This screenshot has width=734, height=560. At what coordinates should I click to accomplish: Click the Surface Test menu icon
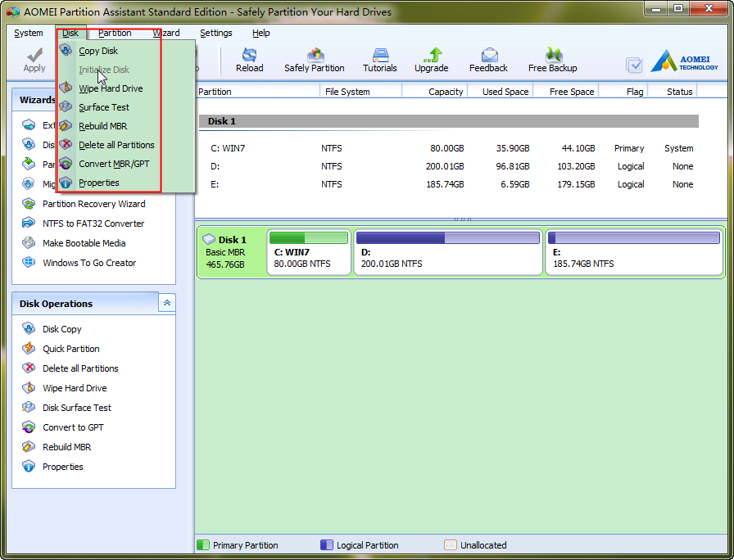coord(66,106)
